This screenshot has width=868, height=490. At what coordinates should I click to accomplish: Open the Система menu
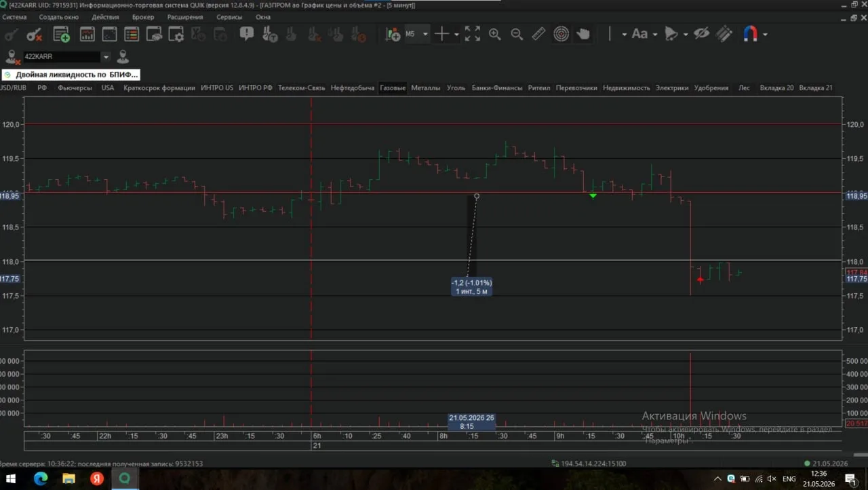click(x=14, y=17)
